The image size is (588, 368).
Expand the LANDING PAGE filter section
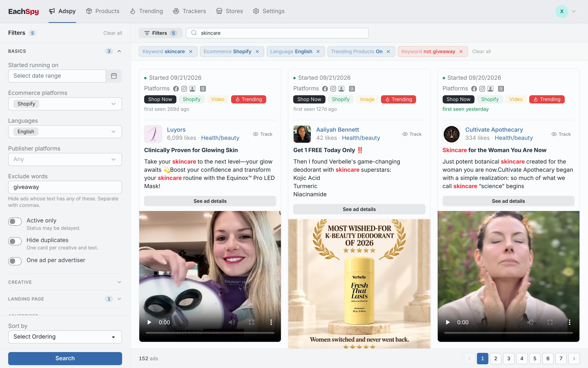65,299
